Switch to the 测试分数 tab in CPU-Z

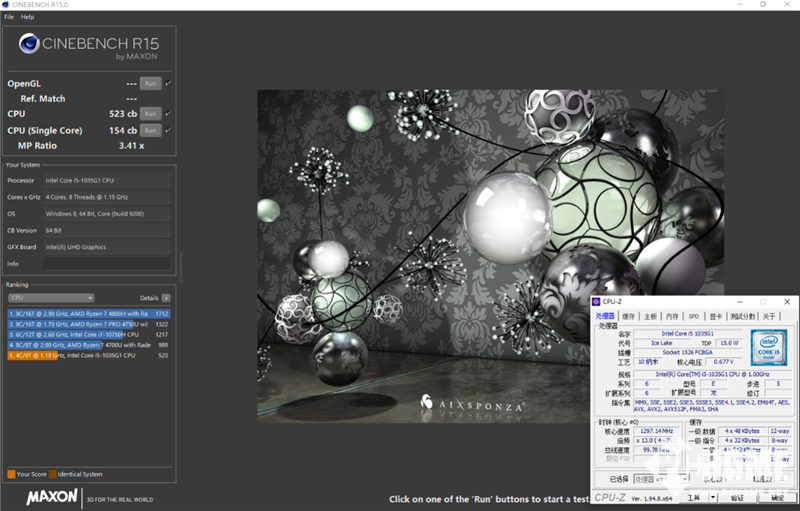(x=743, y=316)
